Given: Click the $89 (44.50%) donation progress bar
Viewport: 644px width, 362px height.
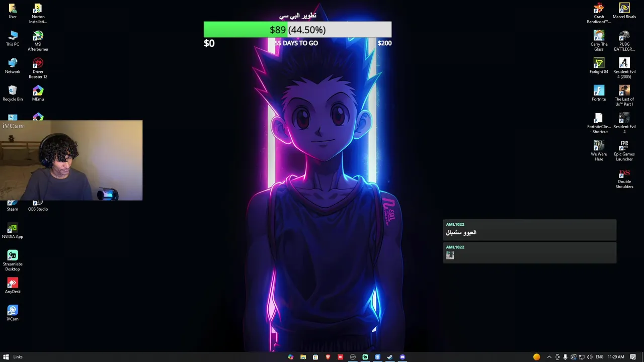Looking at the screenshot, I should click(297, 30).
